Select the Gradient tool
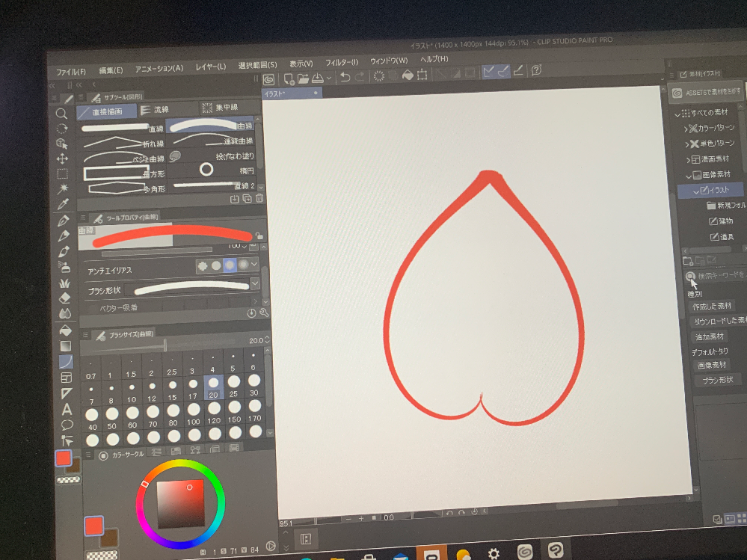The width and height of the screenshot is (747, 560). [66, 346]
